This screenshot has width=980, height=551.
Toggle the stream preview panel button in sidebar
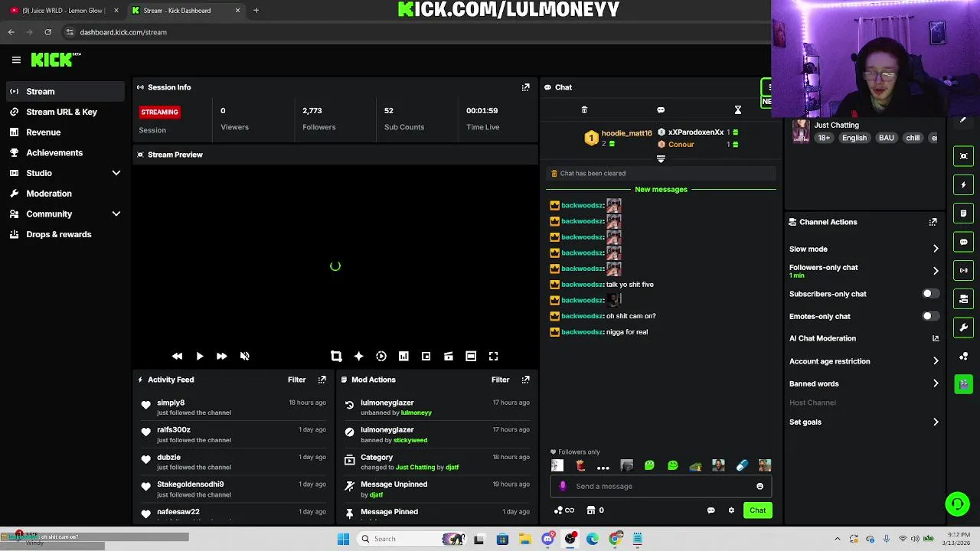pos(964,156)
